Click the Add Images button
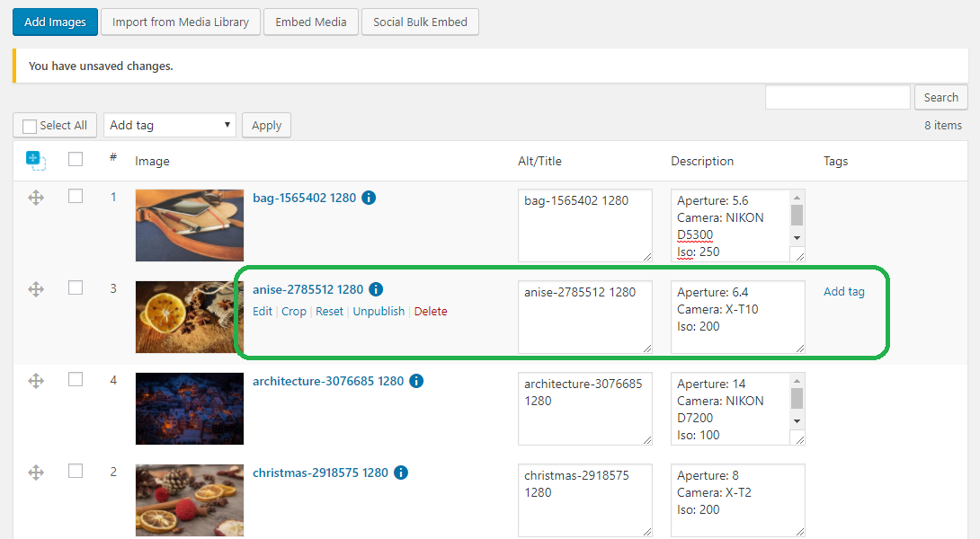Viewport: 980px width, 539px height. pos(55,22)
